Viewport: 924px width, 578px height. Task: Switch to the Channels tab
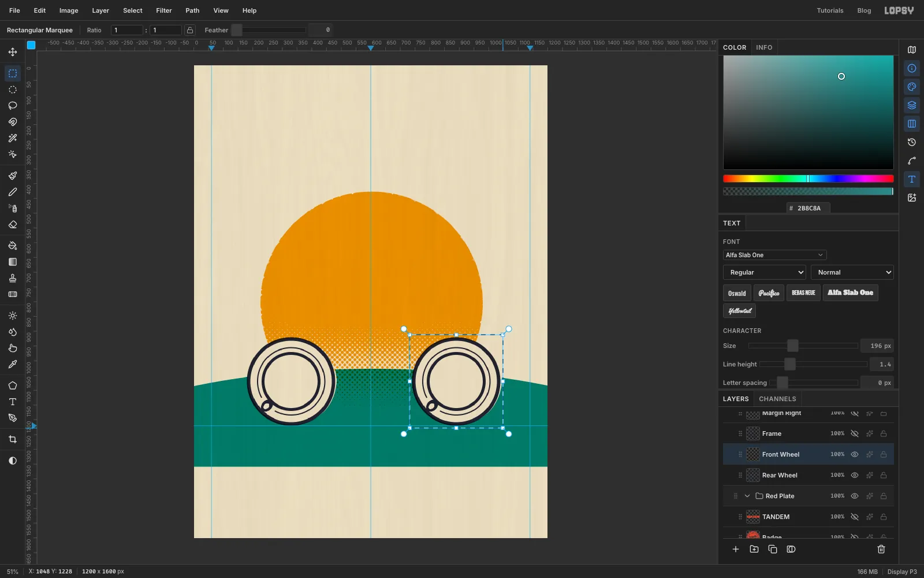(777, 399)
